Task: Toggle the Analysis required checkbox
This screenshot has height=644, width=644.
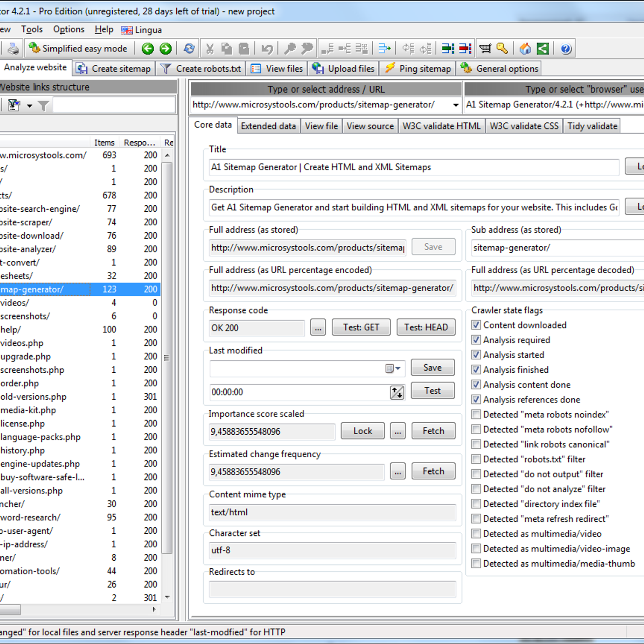Action: pyautogui.click(x=476, y=340)
